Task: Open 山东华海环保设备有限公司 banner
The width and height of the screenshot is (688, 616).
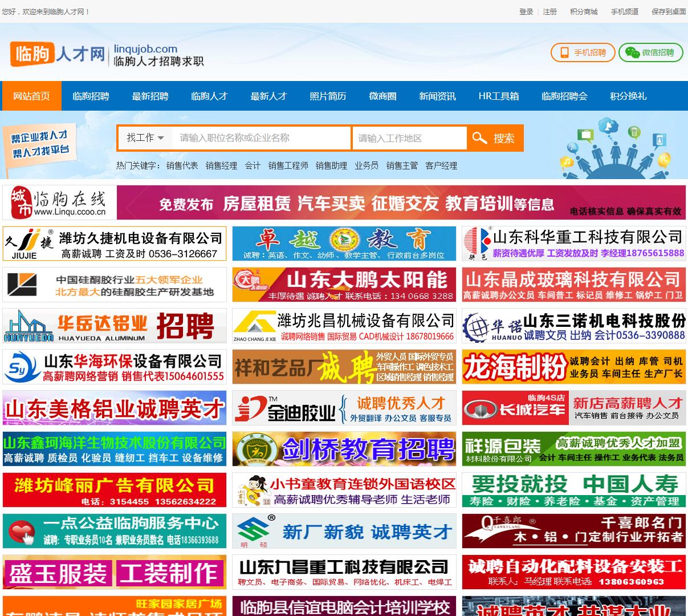Action: click(115, 367)
